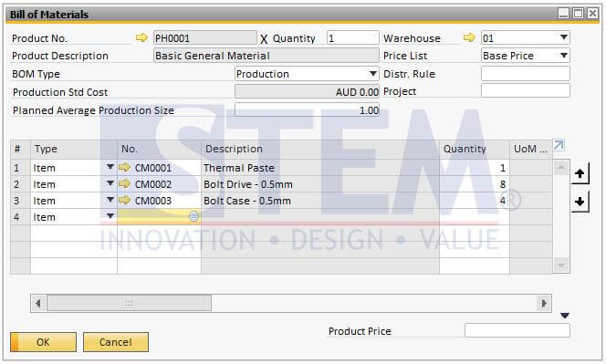The height and width of the screenshot is (364, 606).
Task: Click the Production Std Cost field
Action: (x=307, y=92)
